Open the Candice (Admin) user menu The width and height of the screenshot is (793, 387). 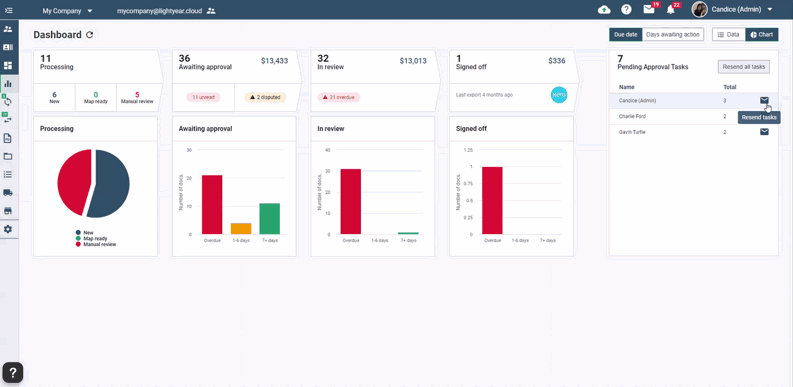click(733, 10)
